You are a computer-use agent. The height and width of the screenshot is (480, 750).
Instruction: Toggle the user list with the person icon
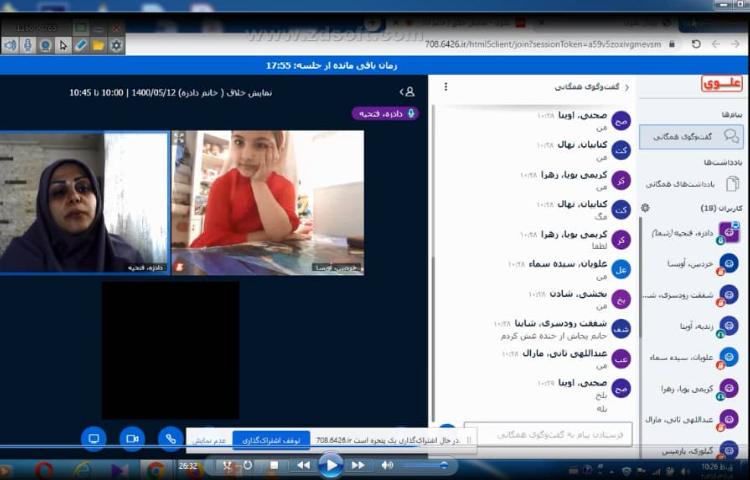407,92
